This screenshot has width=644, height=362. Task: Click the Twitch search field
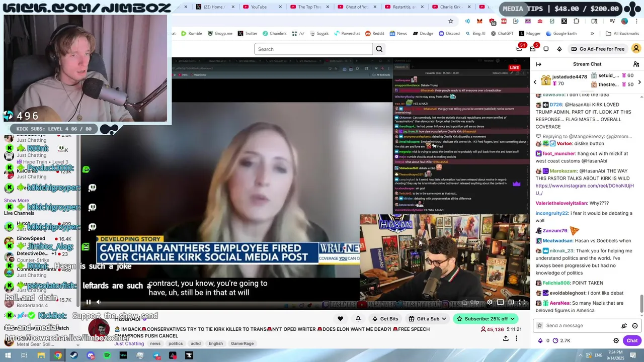coord(313,49)
